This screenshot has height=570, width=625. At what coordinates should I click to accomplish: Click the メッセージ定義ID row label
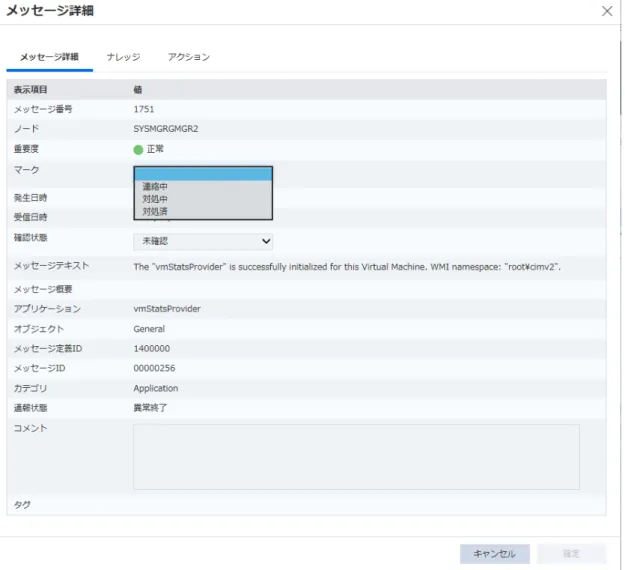click(x=48, y=348)
